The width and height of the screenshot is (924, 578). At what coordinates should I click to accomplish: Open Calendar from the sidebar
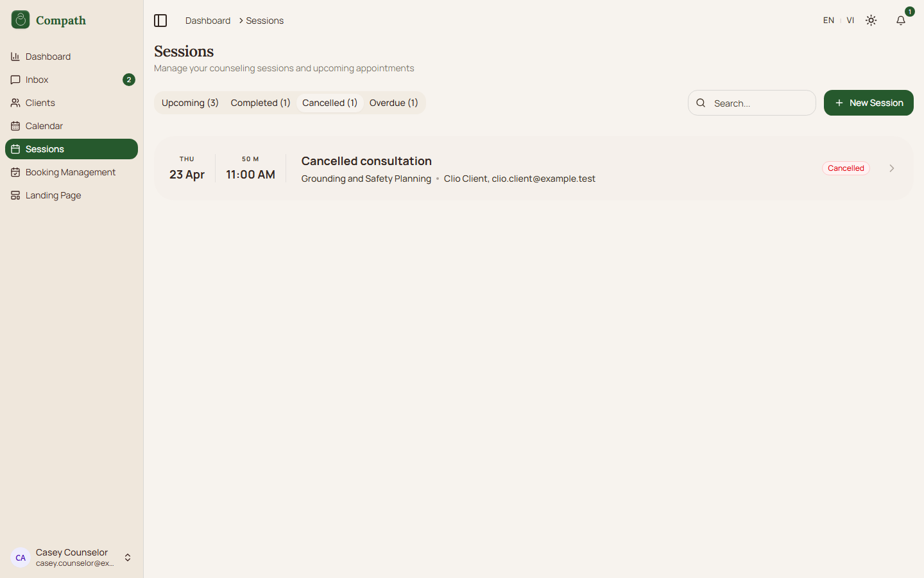44,126
